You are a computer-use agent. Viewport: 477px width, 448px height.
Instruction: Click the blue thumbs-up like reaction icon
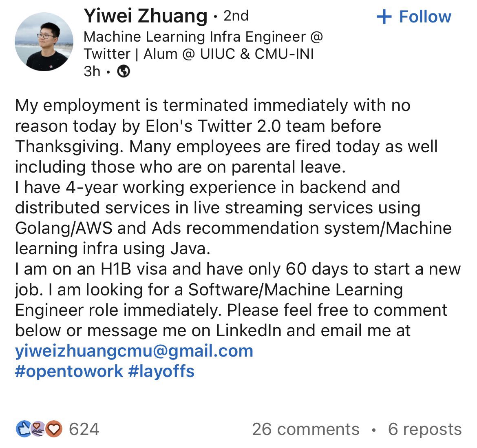tap(24, 429)
